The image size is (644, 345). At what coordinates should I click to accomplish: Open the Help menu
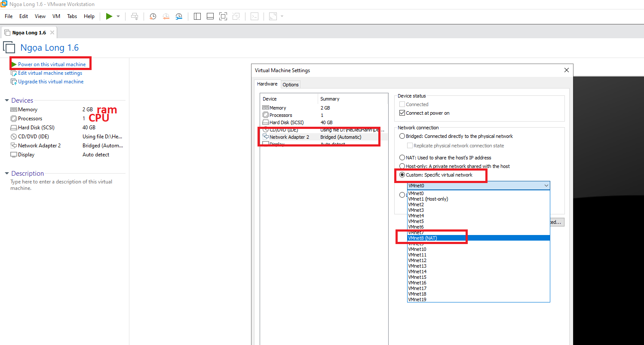coord(89,16)
